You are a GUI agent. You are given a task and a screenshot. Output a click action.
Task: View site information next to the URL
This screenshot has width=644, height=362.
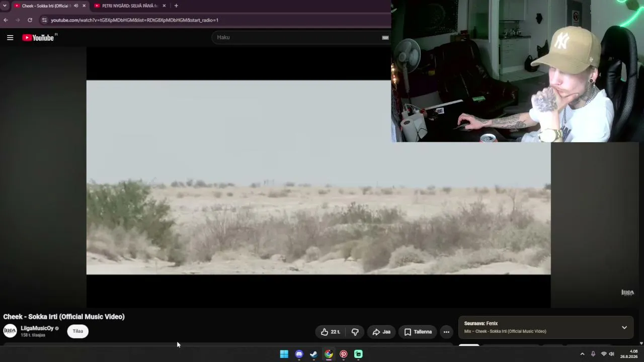[44, 20]
